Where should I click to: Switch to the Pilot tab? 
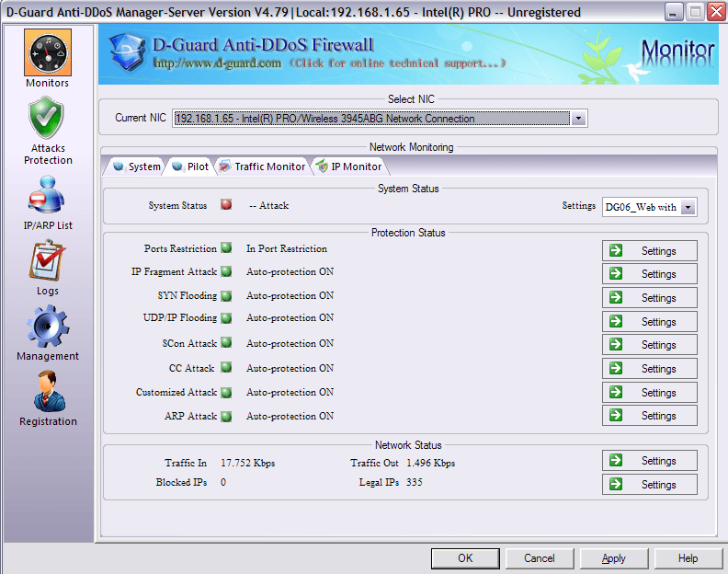pos(191,166)
